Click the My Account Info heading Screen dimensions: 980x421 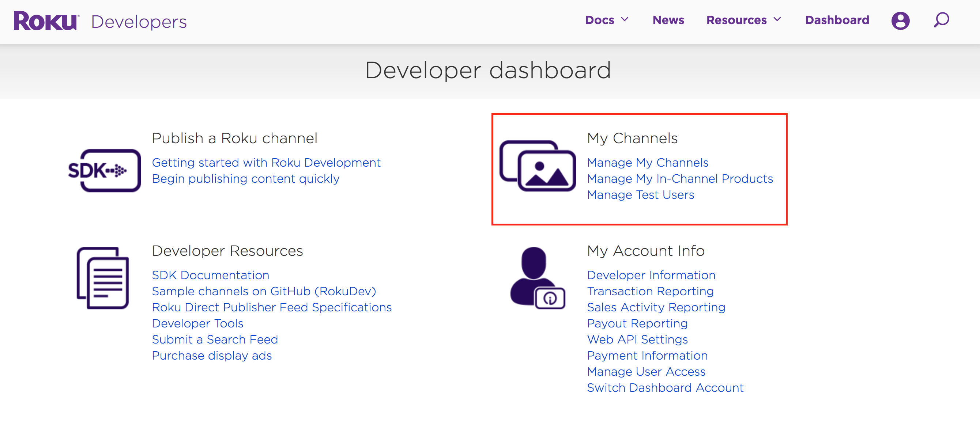(x=646, y=251)
